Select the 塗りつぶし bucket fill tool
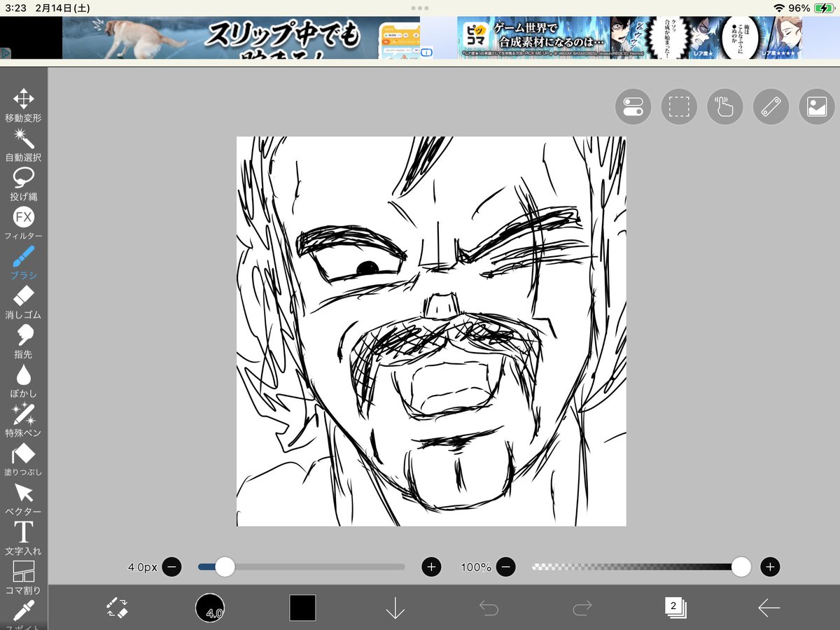This screenshot has height=630, width=840. [x=23, y=458]
